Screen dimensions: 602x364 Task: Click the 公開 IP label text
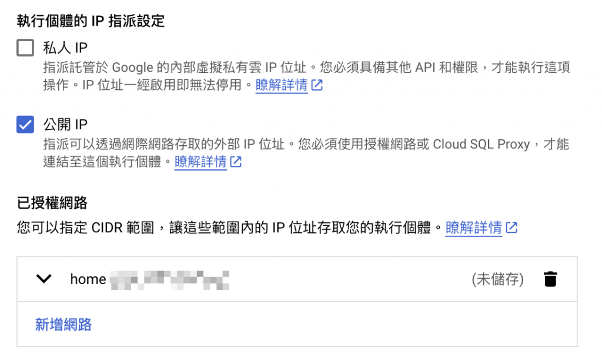tap(66, 125)
